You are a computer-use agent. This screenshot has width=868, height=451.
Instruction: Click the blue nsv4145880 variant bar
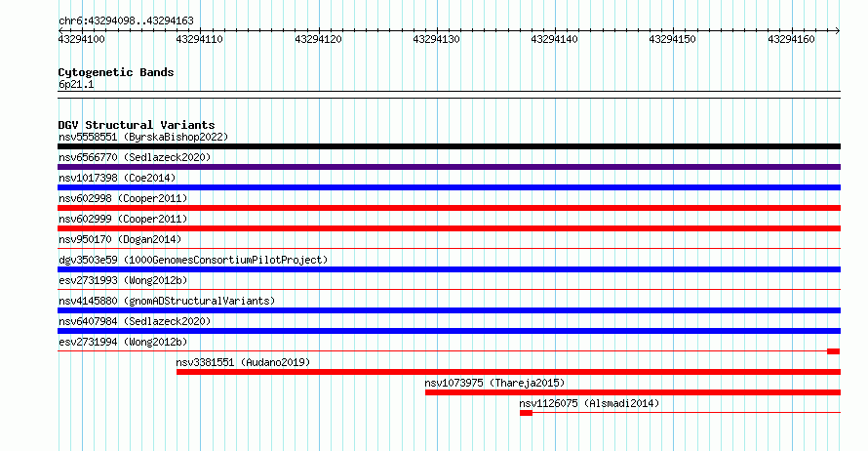[449, 310]
